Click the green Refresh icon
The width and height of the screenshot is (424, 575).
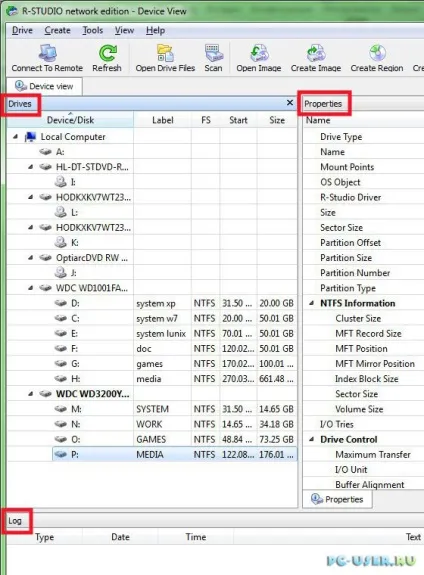pos(107,53)
